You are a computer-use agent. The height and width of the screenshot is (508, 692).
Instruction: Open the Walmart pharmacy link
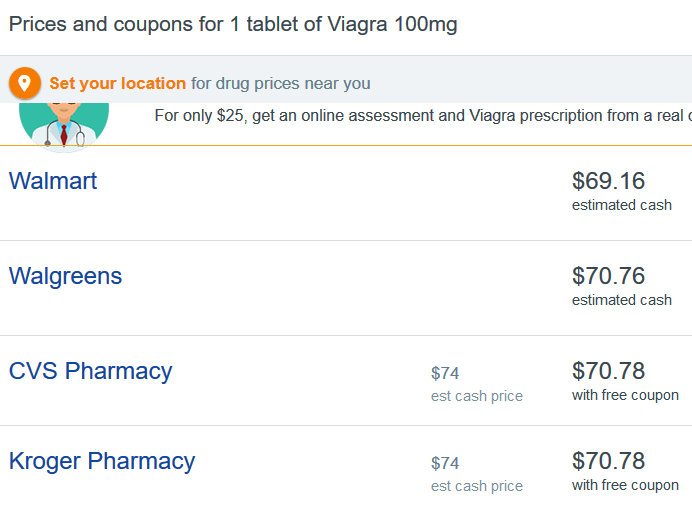click(53, 181)
